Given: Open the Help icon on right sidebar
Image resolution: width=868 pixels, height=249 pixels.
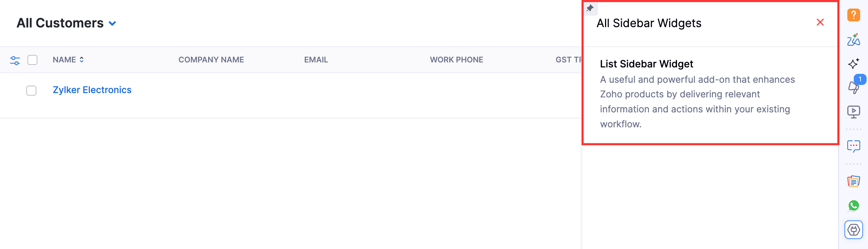Looking at the screenshot, I should coord(854,15).
